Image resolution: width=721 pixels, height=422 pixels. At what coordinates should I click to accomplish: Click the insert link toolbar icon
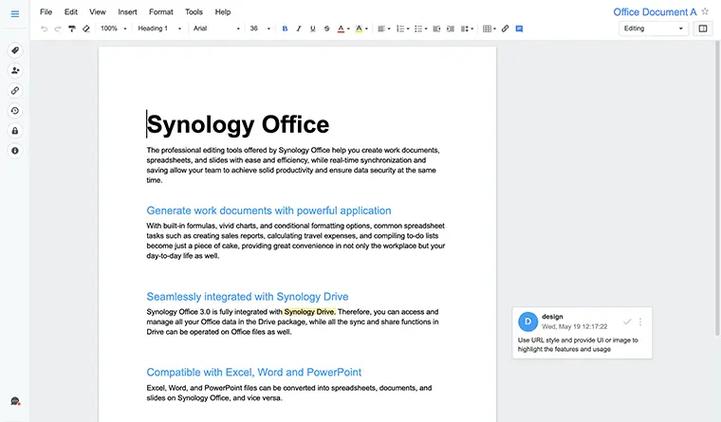click(x=505, y=29)
